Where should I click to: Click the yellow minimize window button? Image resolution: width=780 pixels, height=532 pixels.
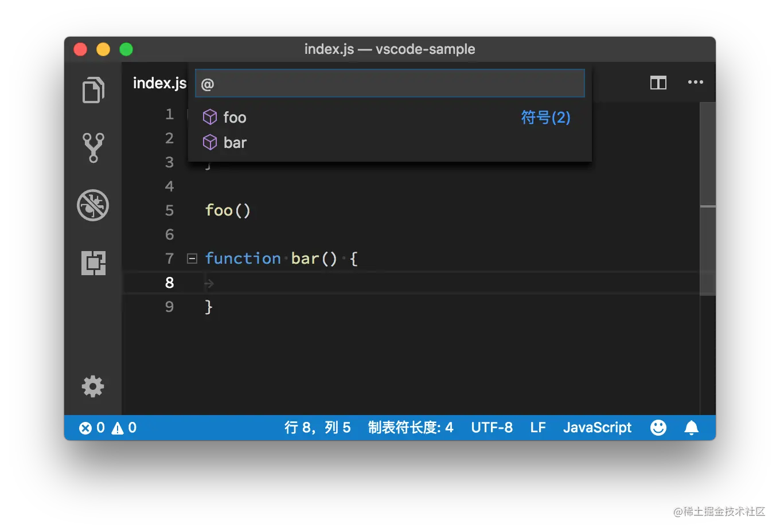tap(103, 49)
